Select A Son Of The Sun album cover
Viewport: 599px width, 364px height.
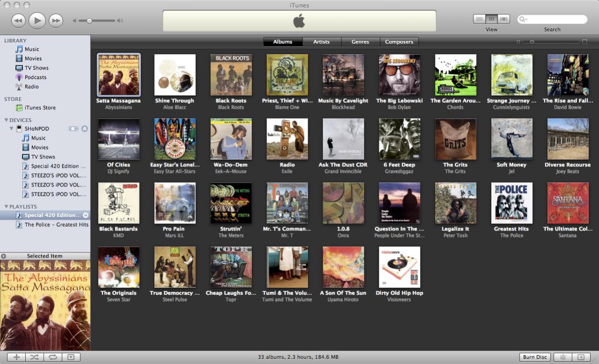343,267
